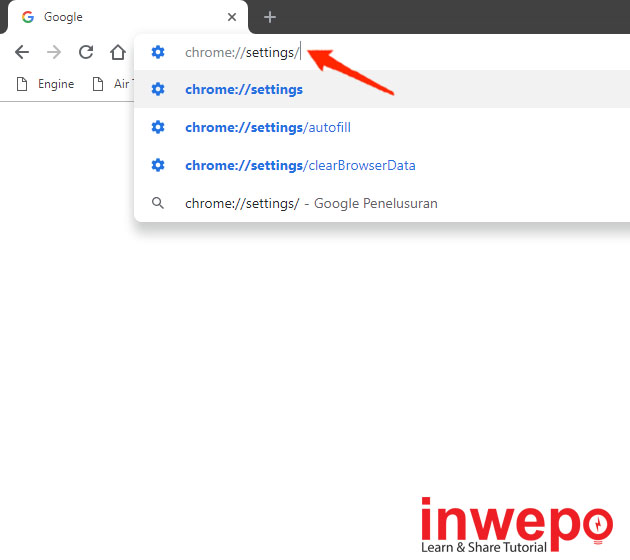Viewport: 630px width, 560px height.
Task: Open the Air bookmark in the bookmarks bar
Action: pyautogui.click(x=112, y=84)
